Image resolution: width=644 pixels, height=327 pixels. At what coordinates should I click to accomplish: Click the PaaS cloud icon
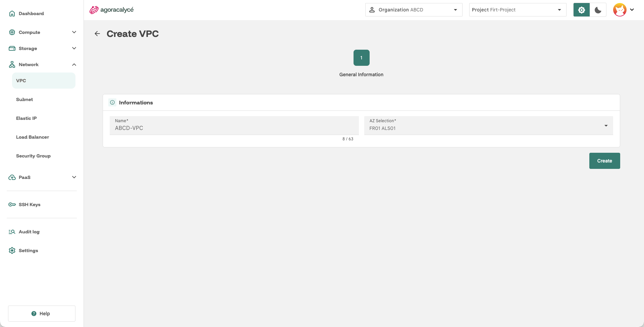12,177
